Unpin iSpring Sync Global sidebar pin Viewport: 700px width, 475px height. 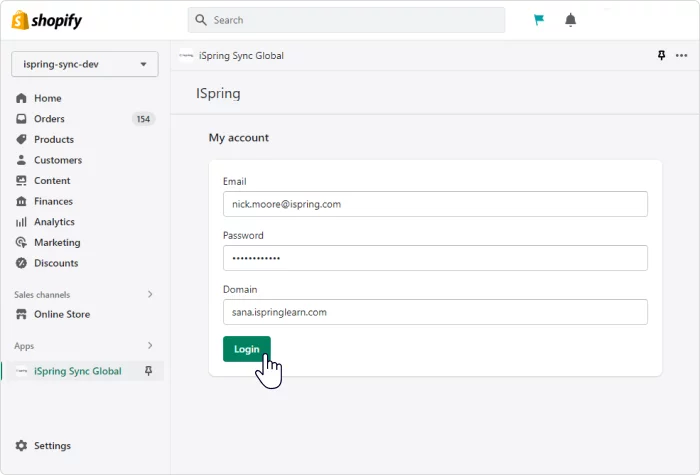149,371
